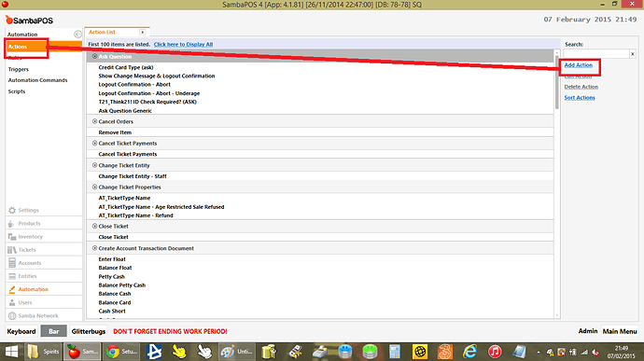The width and height of the screenshot is (644, 361).
Task: Click the Delete Action link
Action: point(581,87)
